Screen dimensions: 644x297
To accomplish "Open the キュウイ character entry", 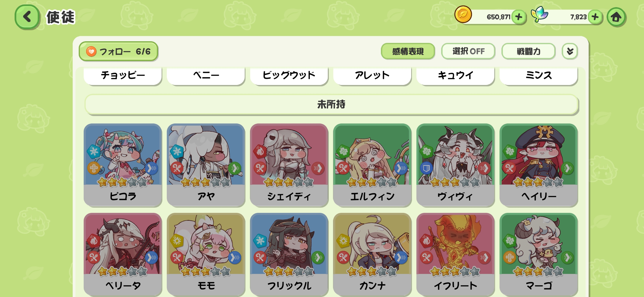I will pyautogui.click(x=455, y=75).
